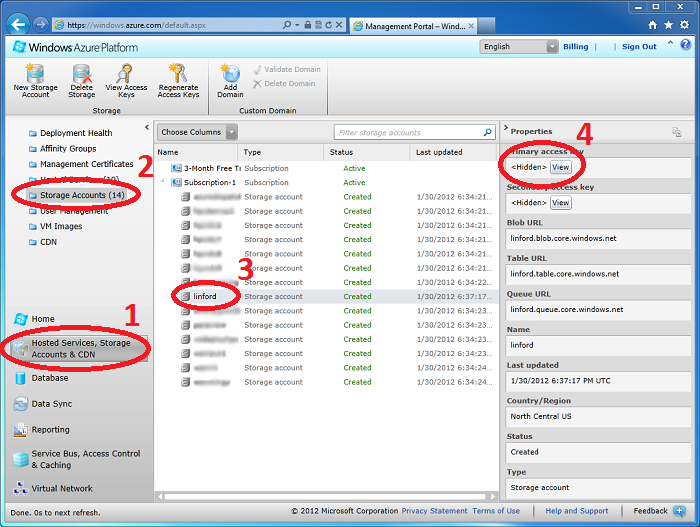
Task: Click search magnifier in filter box
Action: [x=488, y=132]
